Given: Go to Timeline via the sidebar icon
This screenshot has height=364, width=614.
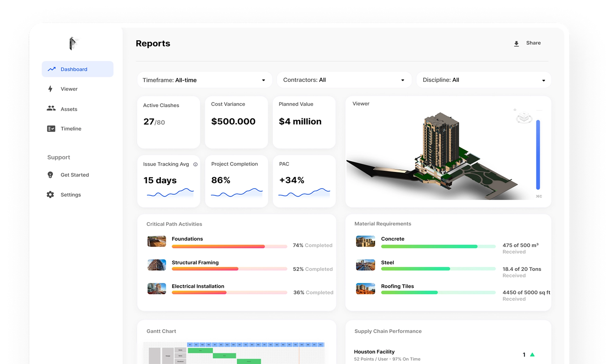Looking at the screenshot, I should tap(51, 129).
